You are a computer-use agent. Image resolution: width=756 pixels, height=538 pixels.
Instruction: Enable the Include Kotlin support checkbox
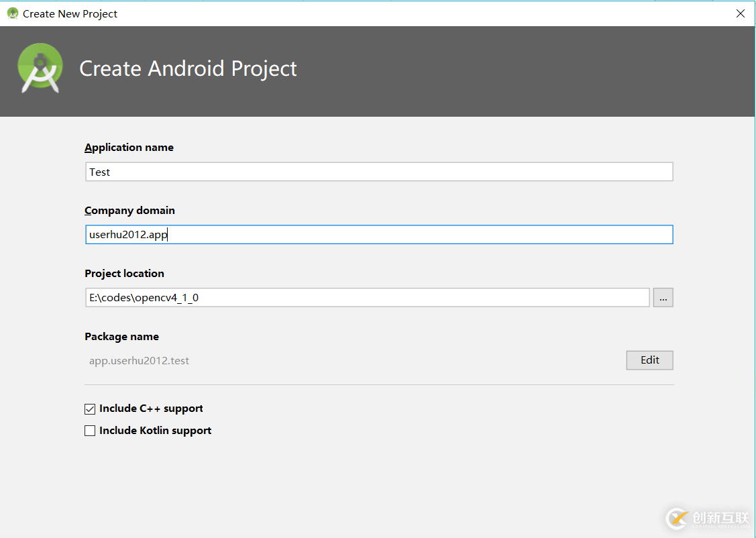click(90, 430)
